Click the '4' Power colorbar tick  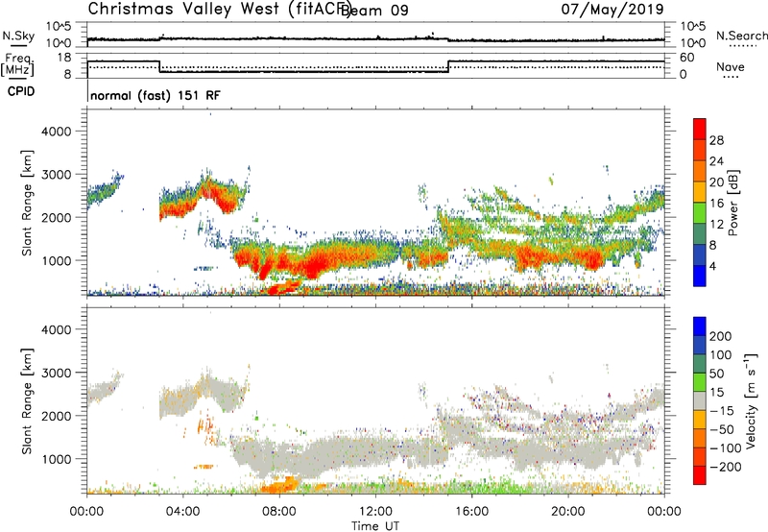point(712,266)
